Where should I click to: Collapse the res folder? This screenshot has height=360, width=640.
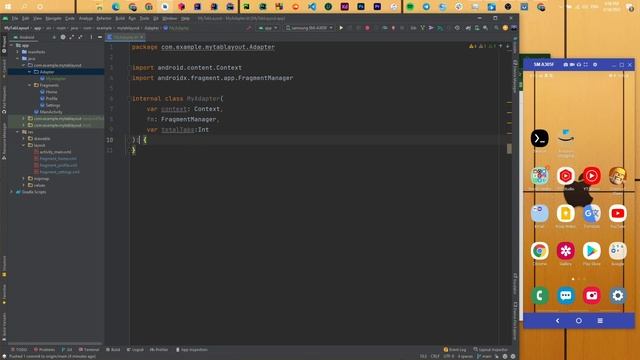18,132
